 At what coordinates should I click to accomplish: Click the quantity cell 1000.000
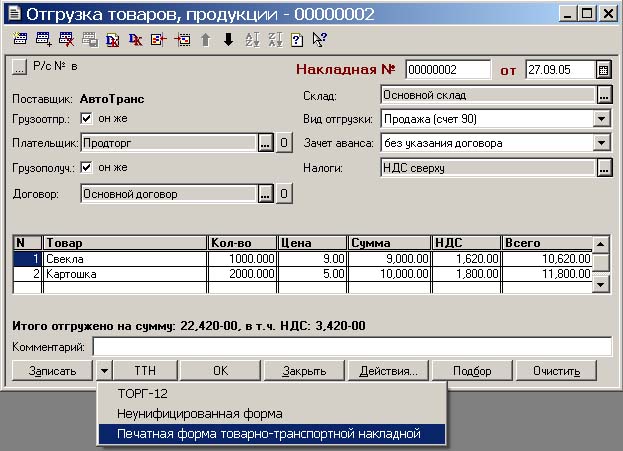[x=242, y=259]
